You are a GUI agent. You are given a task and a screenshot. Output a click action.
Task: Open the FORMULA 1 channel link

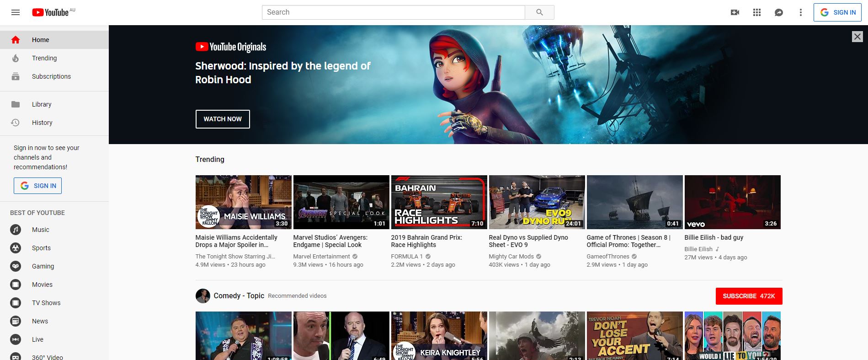coord(407,257)
